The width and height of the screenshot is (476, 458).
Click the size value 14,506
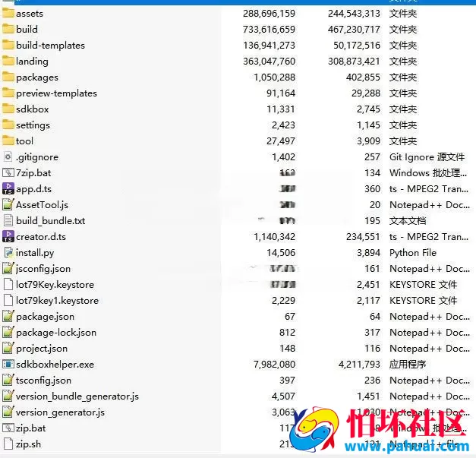tap(281, 253)
